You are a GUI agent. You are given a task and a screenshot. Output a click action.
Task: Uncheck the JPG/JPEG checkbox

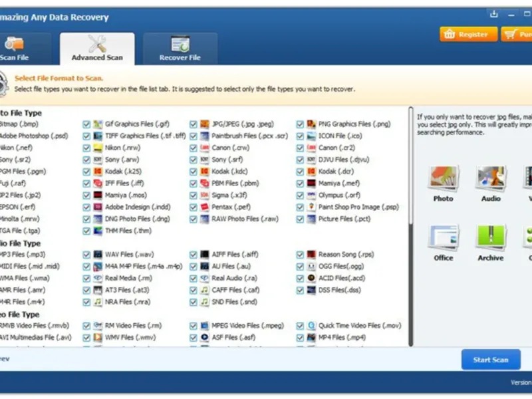point(194,124)
